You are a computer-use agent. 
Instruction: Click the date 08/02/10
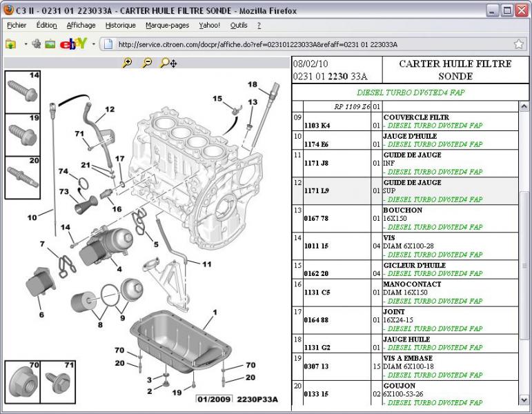click(311, 63)
